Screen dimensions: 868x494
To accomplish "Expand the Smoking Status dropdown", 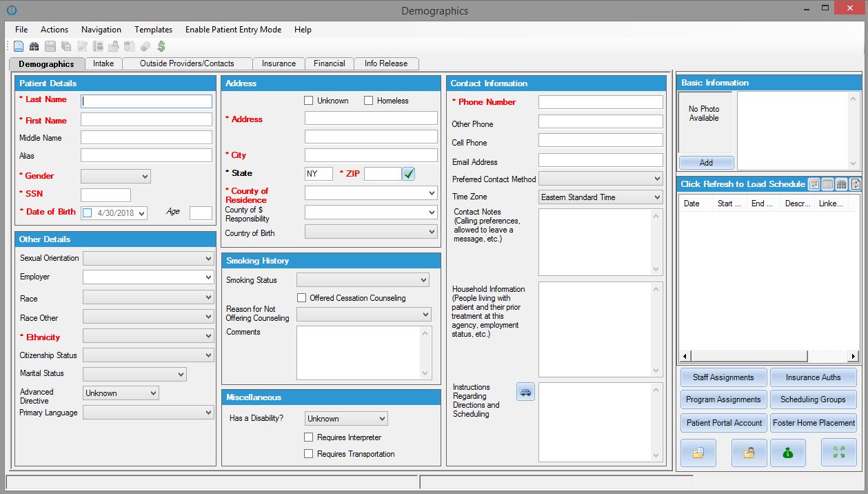I will click(x=363, y=280).
